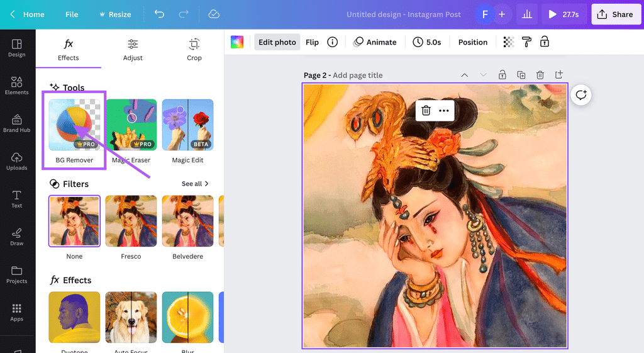Expand all filters with See all
Image resolution: width=644 pixels, height=353 pixels.
tap(195, 184)
